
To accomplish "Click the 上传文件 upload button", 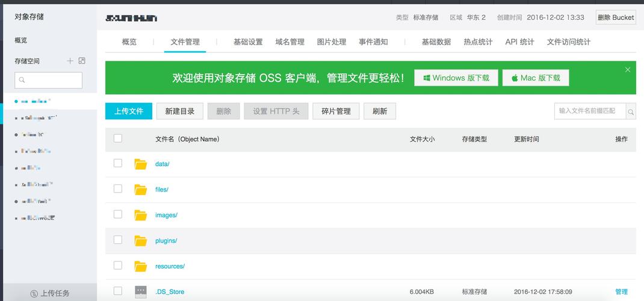I will [x=129, y=111].
